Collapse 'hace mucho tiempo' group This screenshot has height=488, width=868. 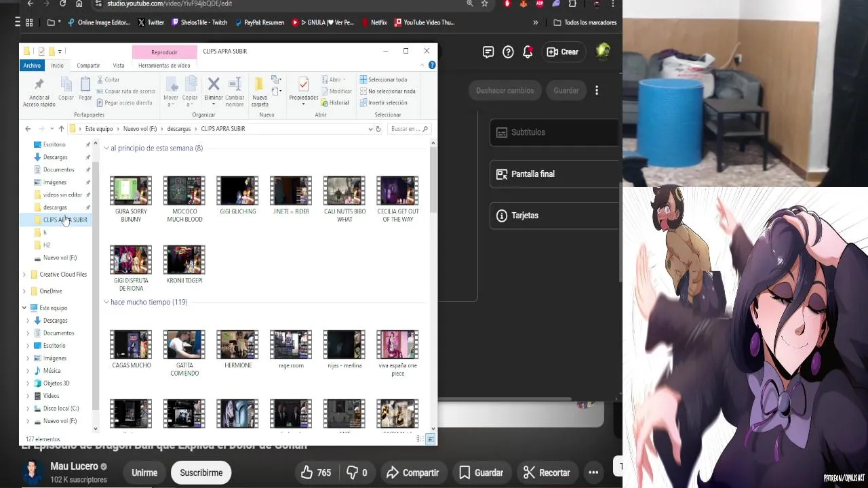click(x=106, y=302)
